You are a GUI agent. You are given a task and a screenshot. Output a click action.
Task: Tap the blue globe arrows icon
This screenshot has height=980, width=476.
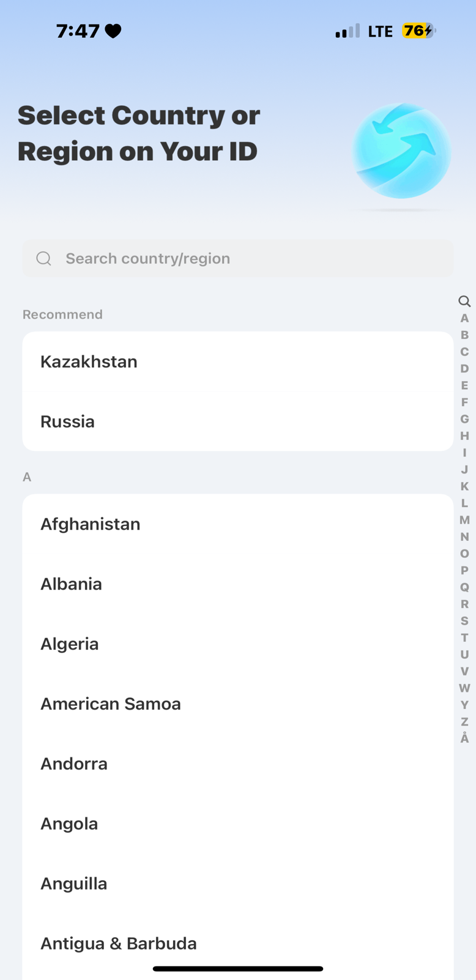point(401,151)
